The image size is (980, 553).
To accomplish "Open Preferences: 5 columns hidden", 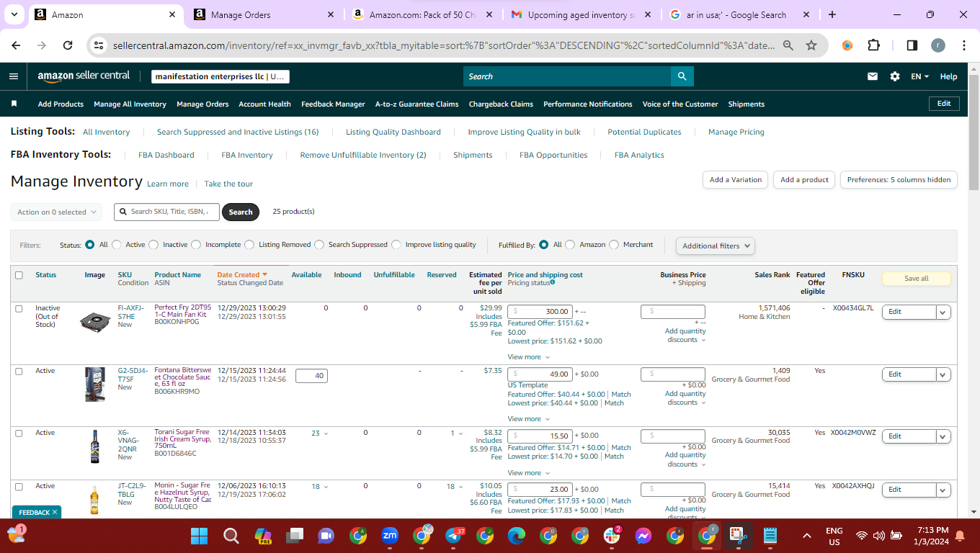I will tap(899, 180).
